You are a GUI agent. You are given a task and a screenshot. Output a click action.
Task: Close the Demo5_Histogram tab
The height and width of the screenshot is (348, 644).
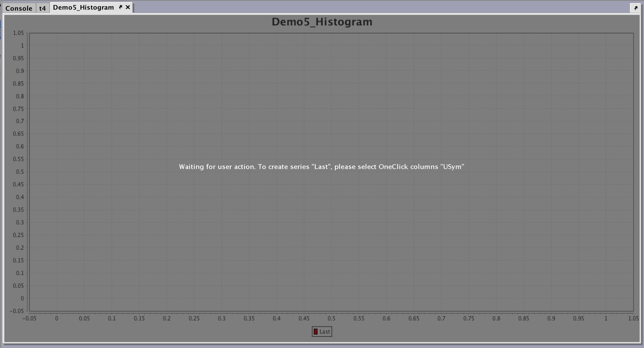(128, 7)
